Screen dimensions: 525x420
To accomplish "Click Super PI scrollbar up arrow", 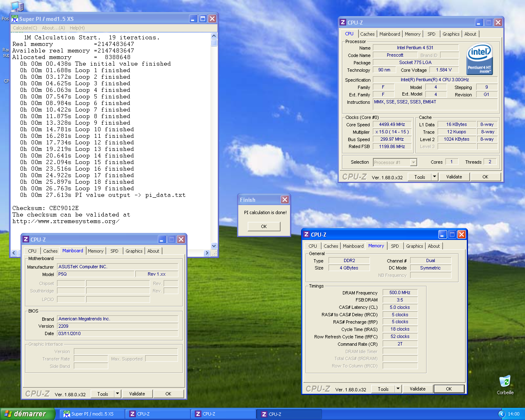I will pos(214,36).
